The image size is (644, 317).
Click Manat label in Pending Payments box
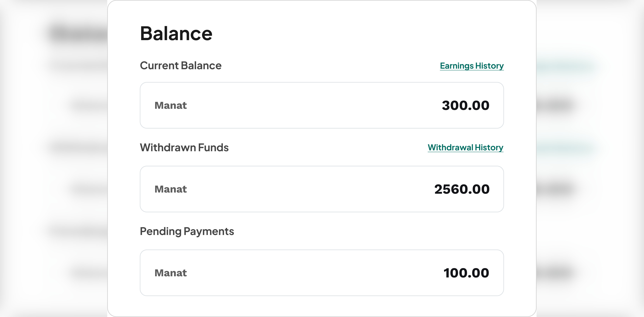coord(170,273)
